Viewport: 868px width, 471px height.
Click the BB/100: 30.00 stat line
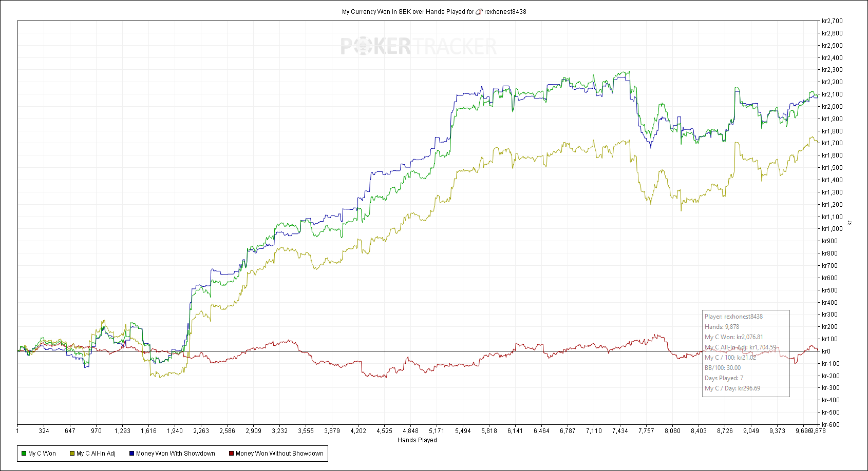pos(723,368)
